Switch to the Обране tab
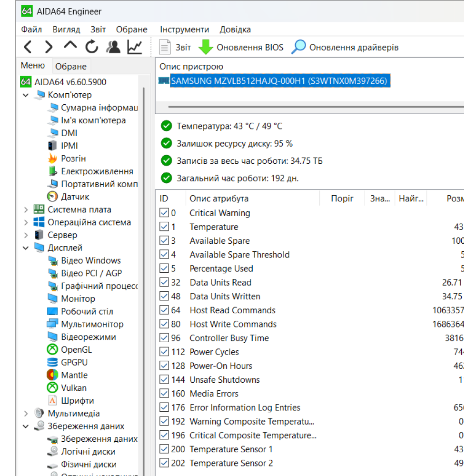The width and height of the screenshot is (476, 476). click(71, 66)
